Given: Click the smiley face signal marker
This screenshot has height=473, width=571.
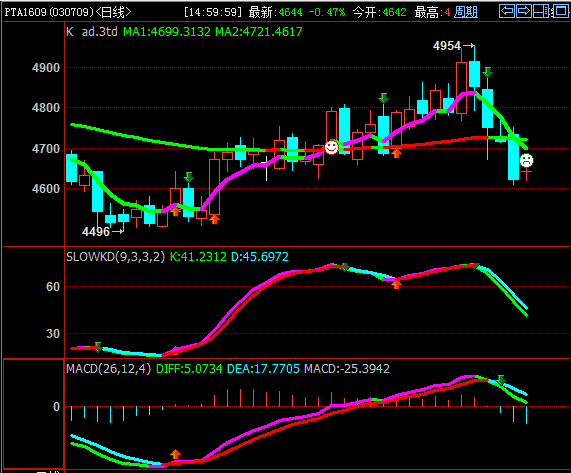Looking at the screenshot, I should tap(331, 147).
